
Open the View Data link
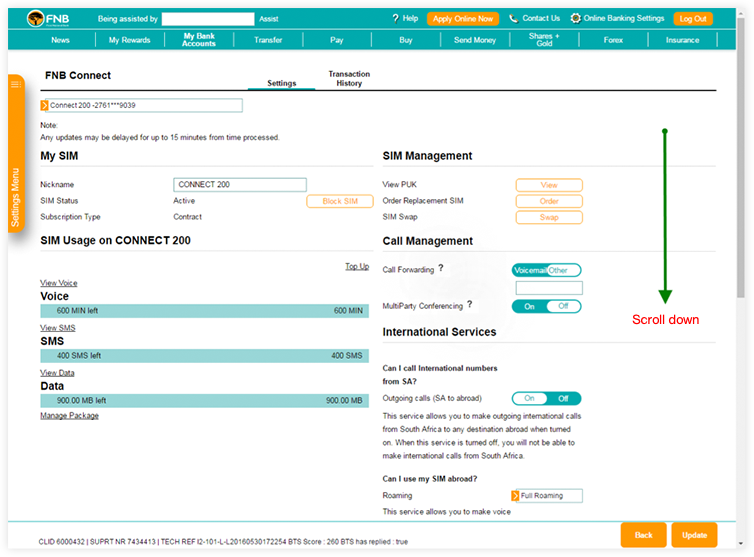click(57, 373)
